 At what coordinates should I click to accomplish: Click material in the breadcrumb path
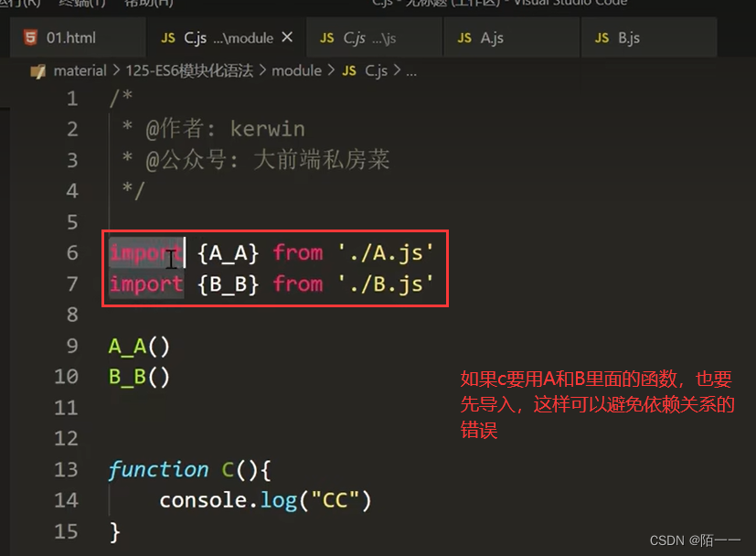pos(80,70)
